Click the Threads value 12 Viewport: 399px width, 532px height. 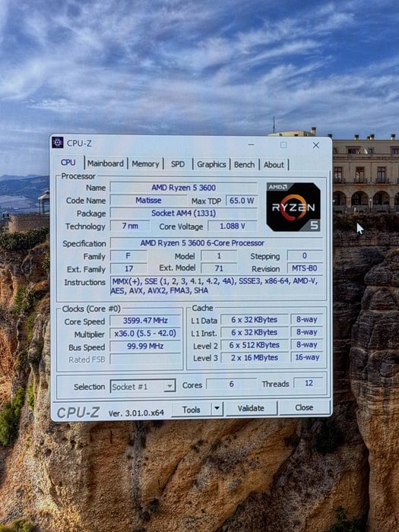[x=309, y=383]
